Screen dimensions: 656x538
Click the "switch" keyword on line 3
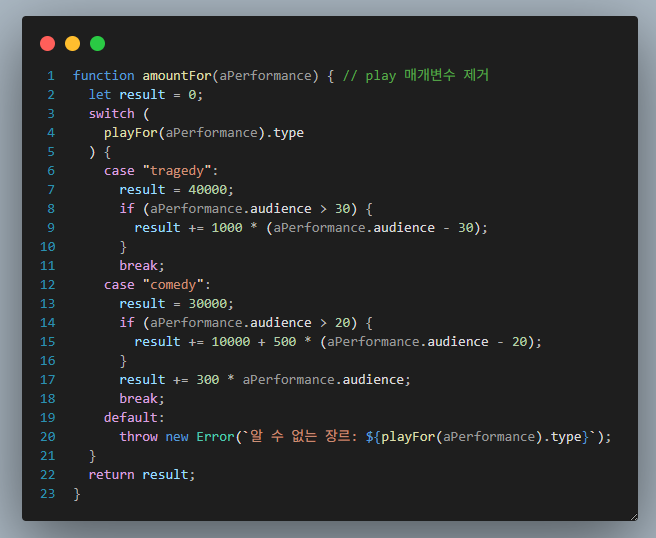[112, 114]
